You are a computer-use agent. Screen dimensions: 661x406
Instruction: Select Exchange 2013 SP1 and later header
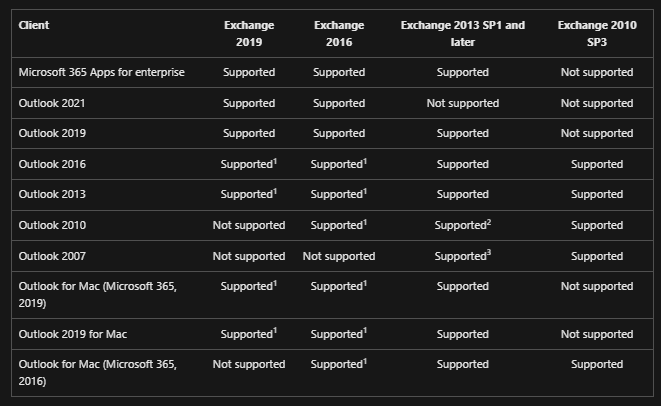tap(462, 34)
